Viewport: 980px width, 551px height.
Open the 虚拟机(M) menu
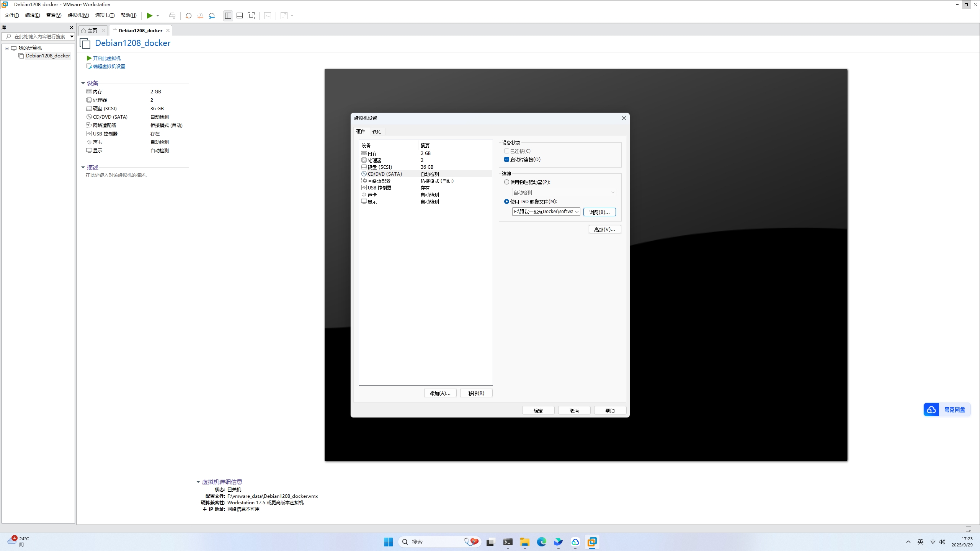pos(78,15)
